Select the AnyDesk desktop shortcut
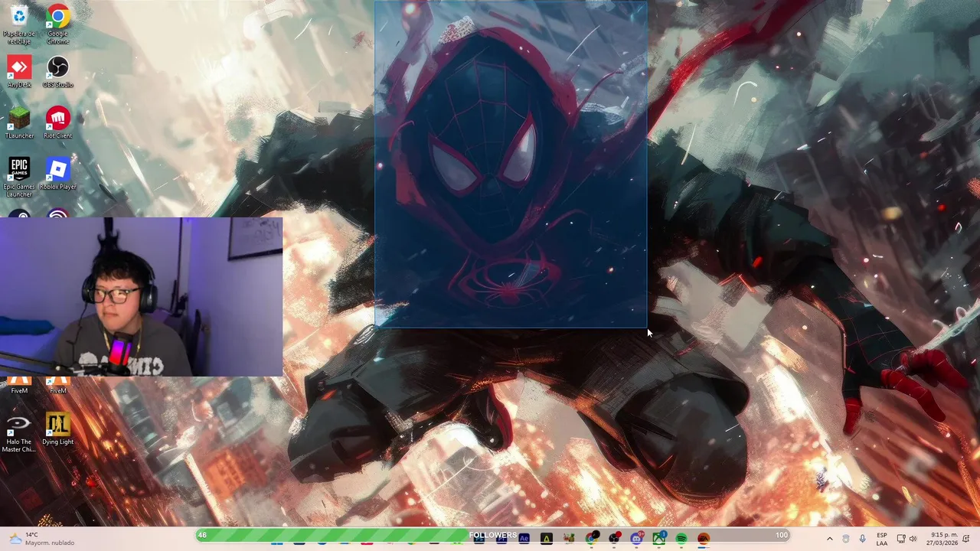Image resolution: width=980 pixels, height=551 pixels. [x=18, y=72]
